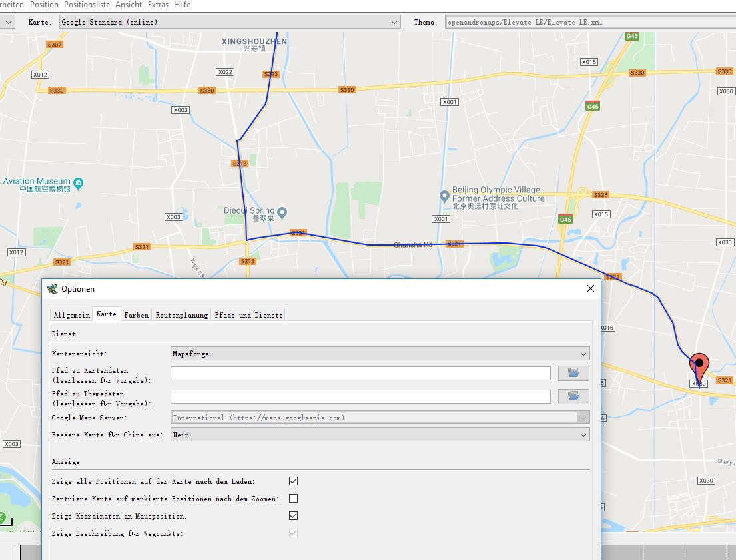The width and height of the screenshot is (736, 560).
Task: Open the Karte Google Standard dropdown
Action: click(x=229, y=22)
